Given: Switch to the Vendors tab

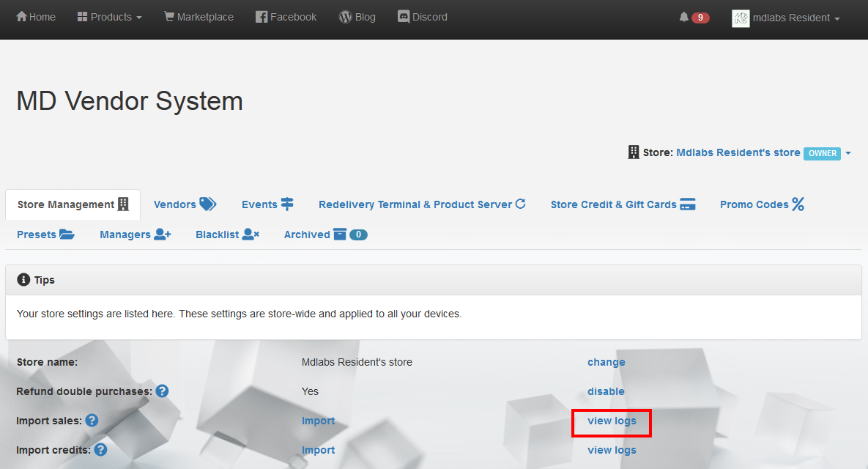Looking at the screenshot, I should pyautogui.click(x=185, y=204).
